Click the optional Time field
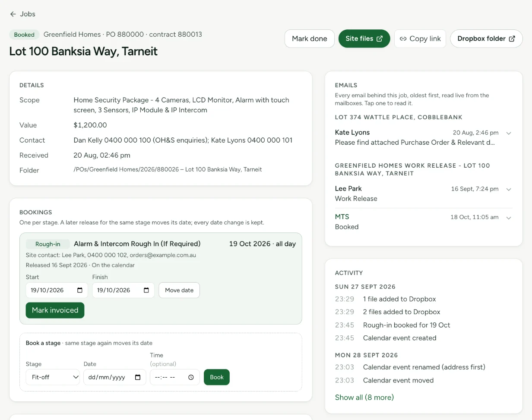The height and width of the screenshot is (420, 532). (x=174, y=377)
